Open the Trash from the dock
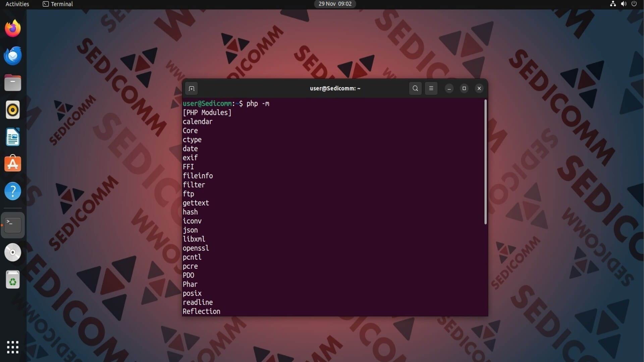 pos(13,280)
